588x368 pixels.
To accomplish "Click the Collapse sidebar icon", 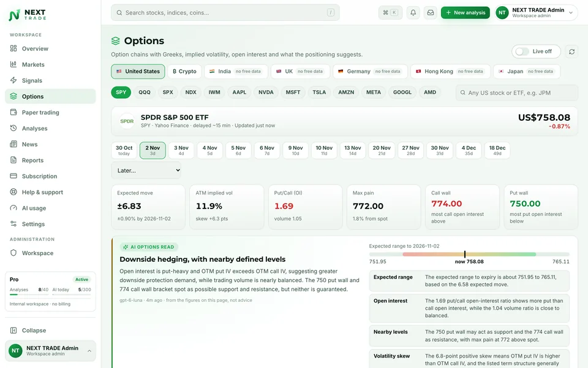I will [x=13, y=331].
